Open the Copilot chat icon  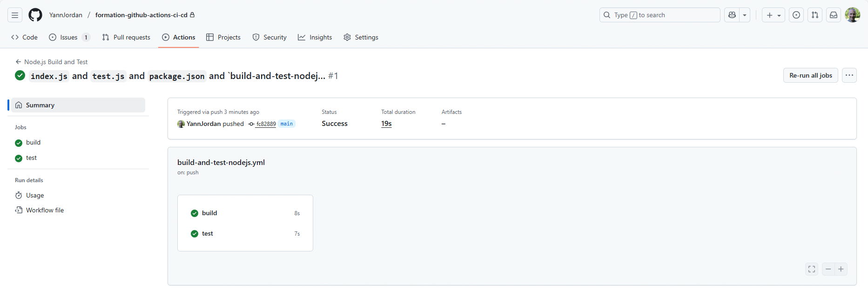[x=732, y=15]
